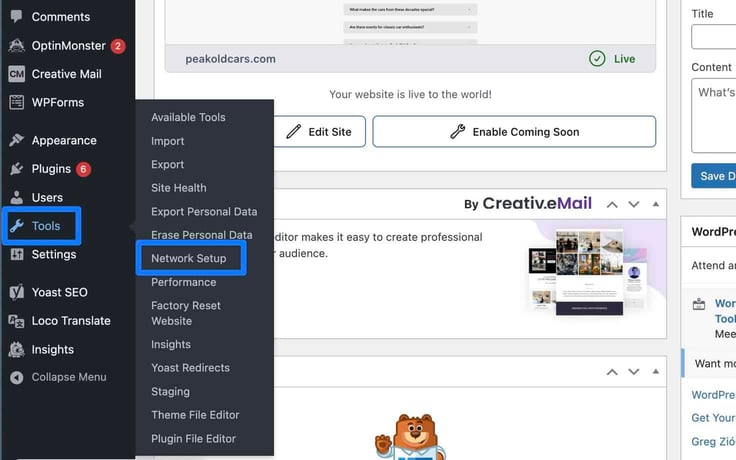Open Yoast Redirects submenu item
This screenshot has width=736, height=460.
point(191,368)
